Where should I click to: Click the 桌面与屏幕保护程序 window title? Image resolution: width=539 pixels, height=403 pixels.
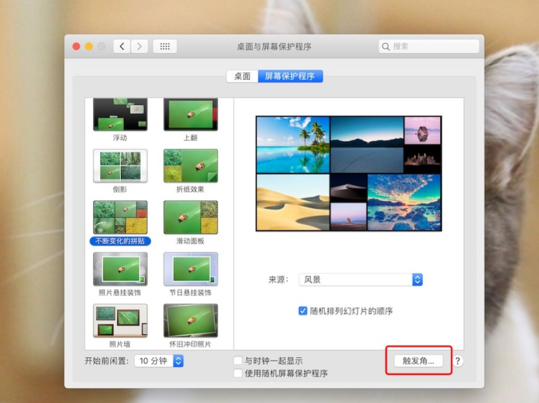(x=274, y=46)
